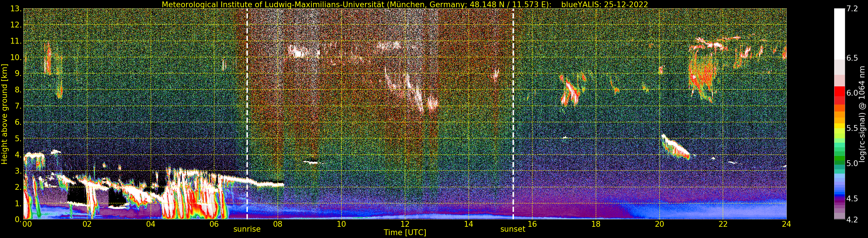Pick the bright red band of the colorbar
The width and height of the screenshot is (868, 238).
pyautogui.click(x=839, y=92)
